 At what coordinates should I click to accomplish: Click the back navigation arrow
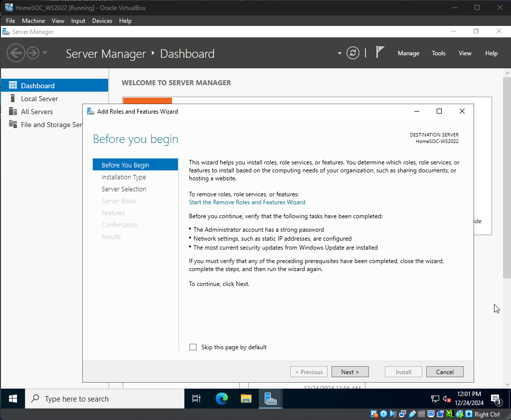click(x=15, y=53)
